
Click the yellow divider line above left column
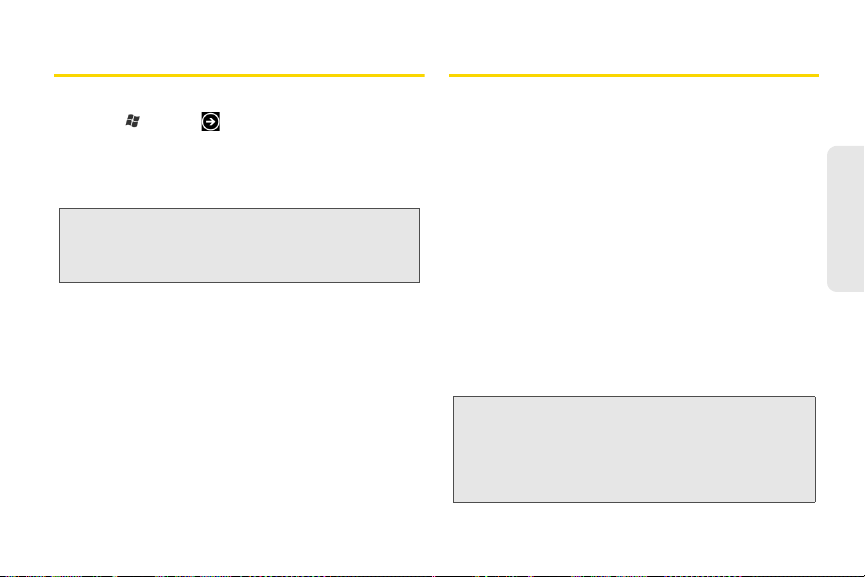239,75
